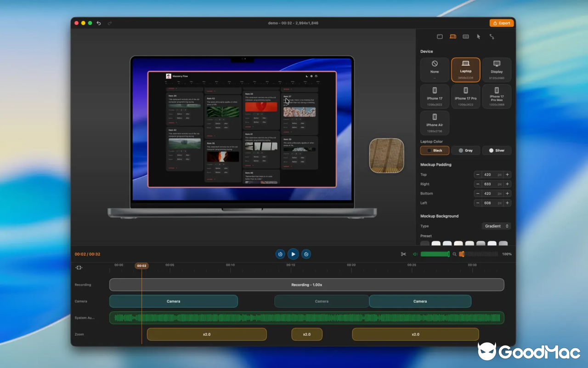Pick the iPhone 17 Pro Max mockup
Image resolution: width=588 pixels, height=368 pixels.
click(497, 97)
